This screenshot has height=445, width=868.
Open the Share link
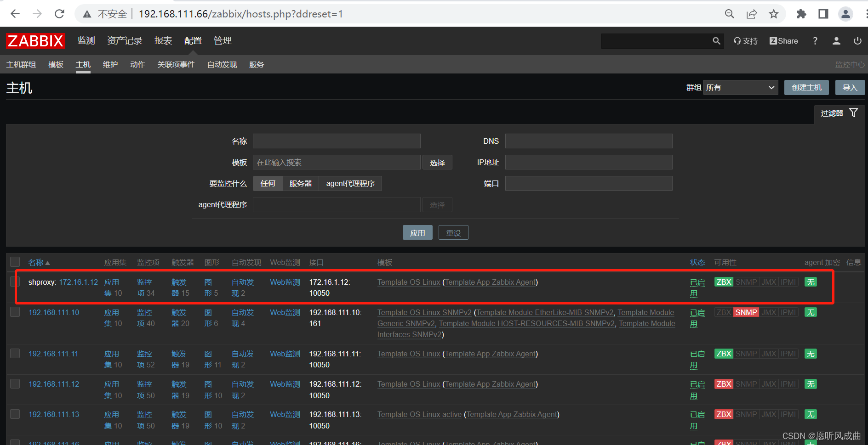[x=784, y=41]
